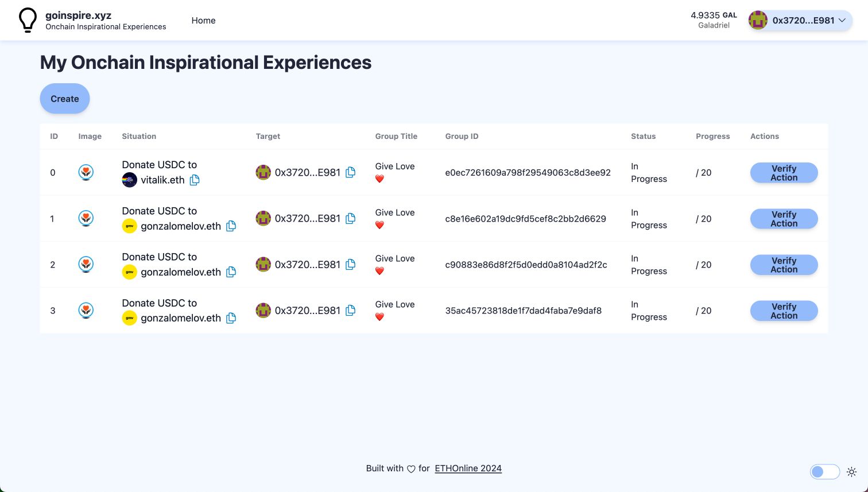
Task: Click In Progress status in row 3
Action: pyautogui.click(x=649, y=311)
